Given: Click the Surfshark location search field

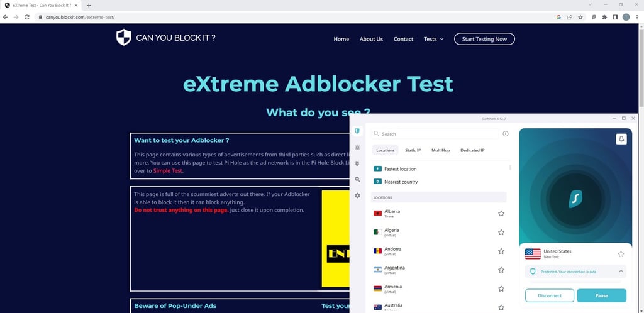Looking at the screenshot, I should [435, 134].
